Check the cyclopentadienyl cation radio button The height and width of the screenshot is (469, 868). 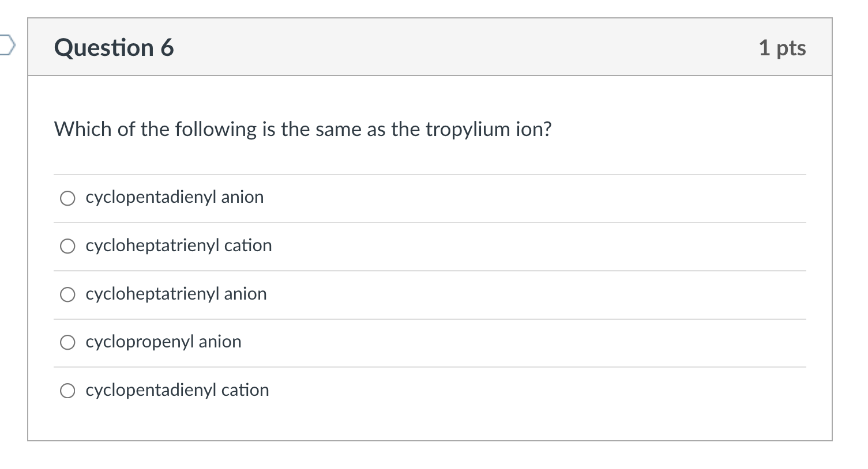[x=67, y=391]
